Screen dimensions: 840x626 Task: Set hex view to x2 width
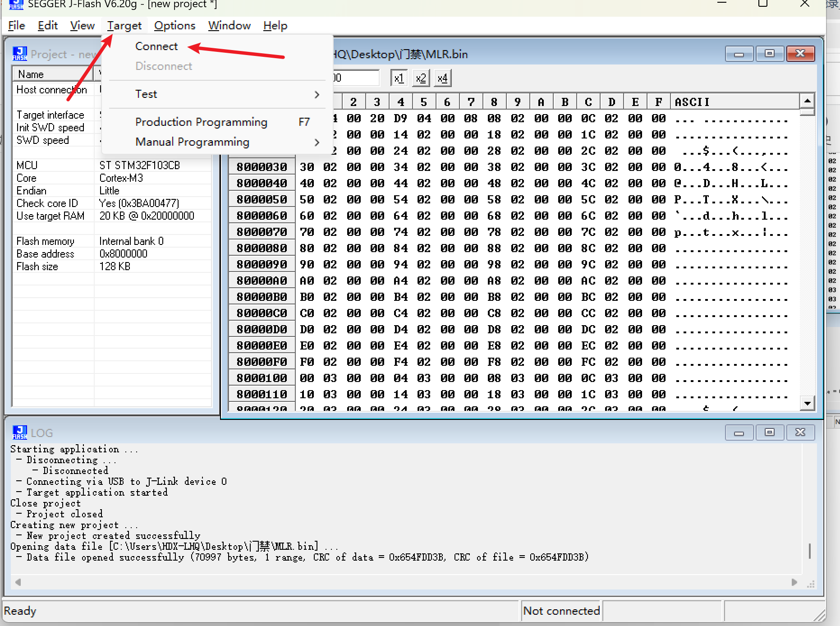pos(421,78)
